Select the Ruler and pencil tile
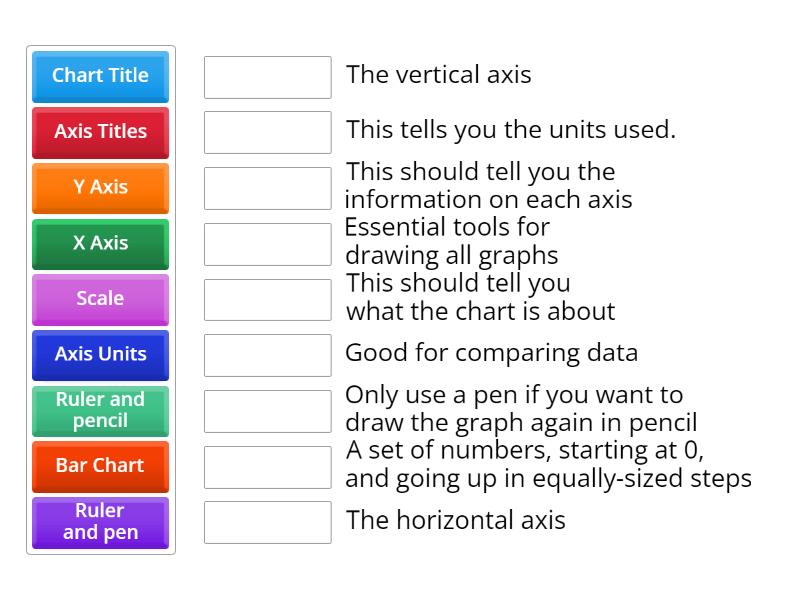This screenshot has width=800, height=600. click(100, 410)
